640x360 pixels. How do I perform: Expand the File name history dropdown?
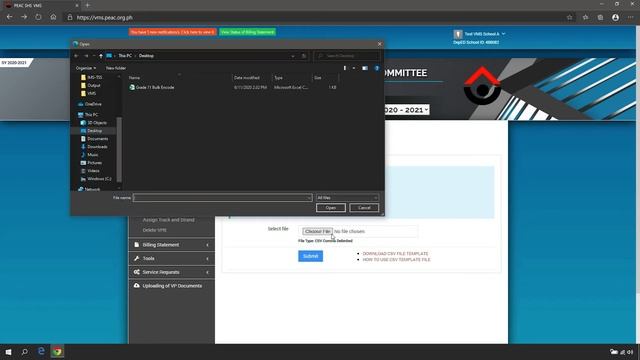pos(309,198)
